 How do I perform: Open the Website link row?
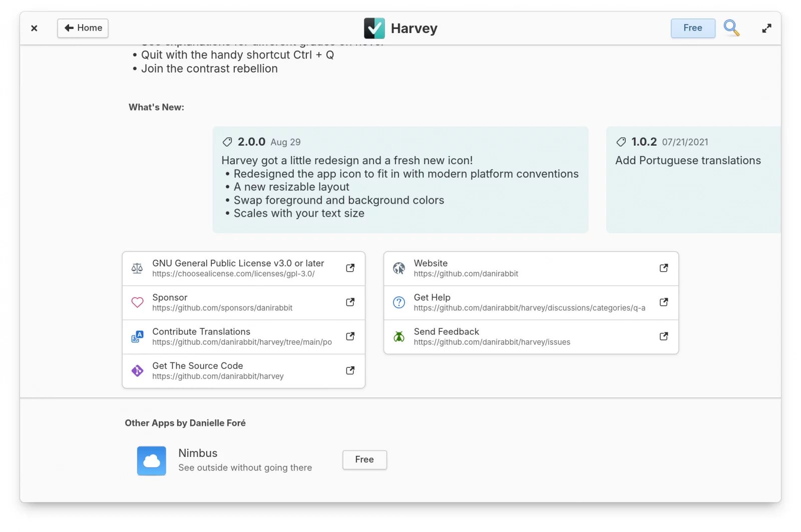point(531,268)
